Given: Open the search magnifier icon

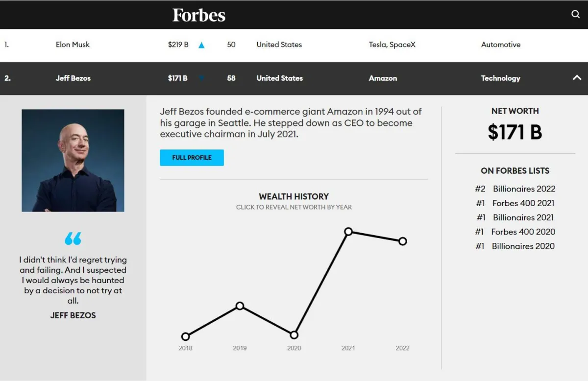Looking at the screenshot, I should click(576, 14).
